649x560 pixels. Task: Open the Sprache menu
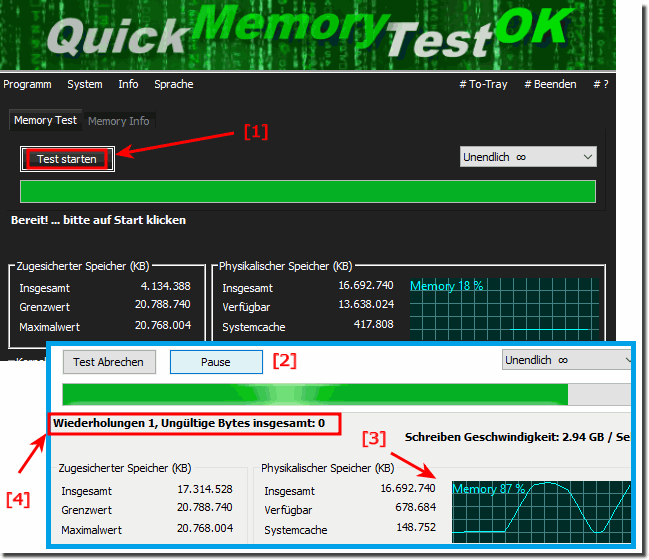(174, 84)
